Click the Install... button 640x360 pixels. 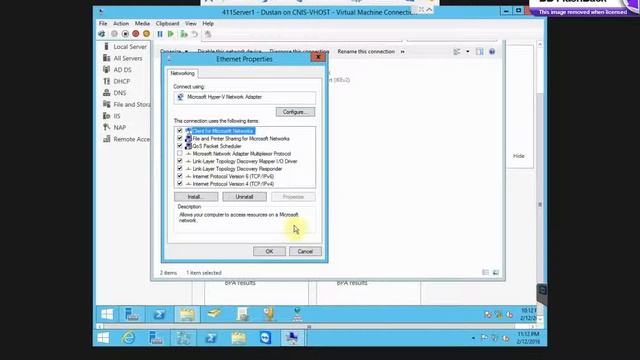pyautogui.click(x=196, y=197)
